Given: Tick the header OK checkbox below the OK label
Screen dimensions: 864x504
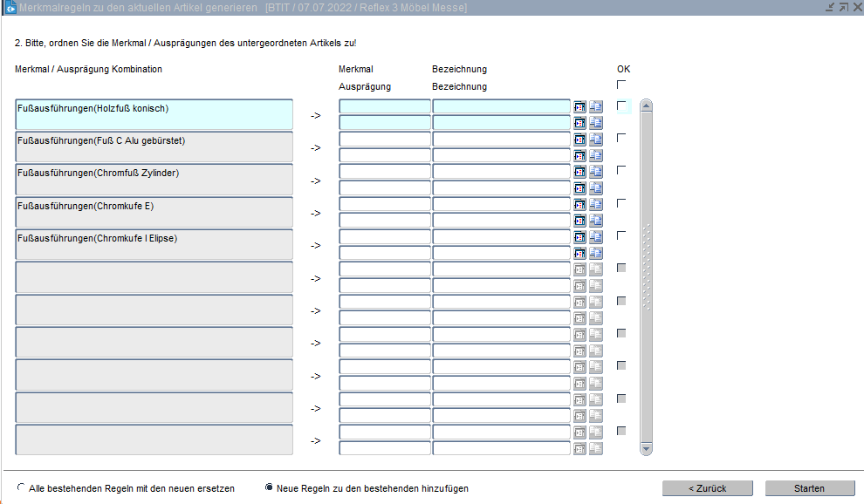Looking at the screenshot, I should (621, 85).
